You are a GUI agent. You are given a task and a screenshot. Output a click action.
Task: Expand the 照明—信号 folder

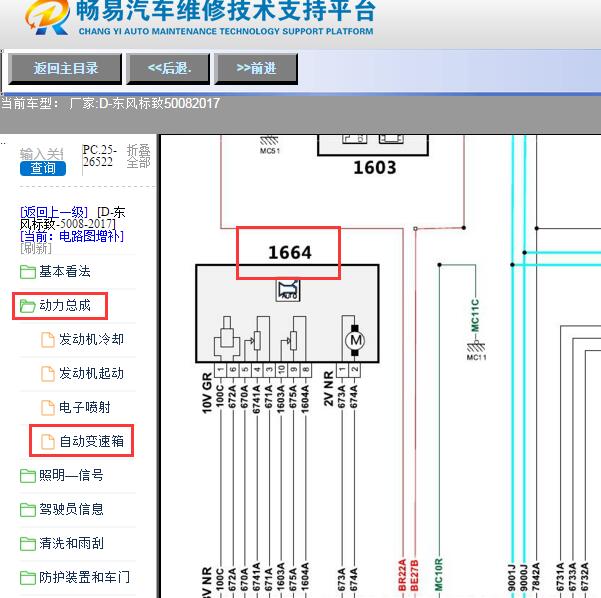[x=71, y=475]
